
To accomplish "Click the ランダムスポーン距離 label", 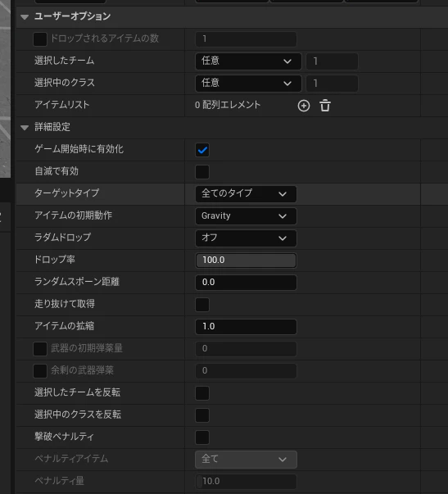I will pyautogui.click(x=77, y=282).
